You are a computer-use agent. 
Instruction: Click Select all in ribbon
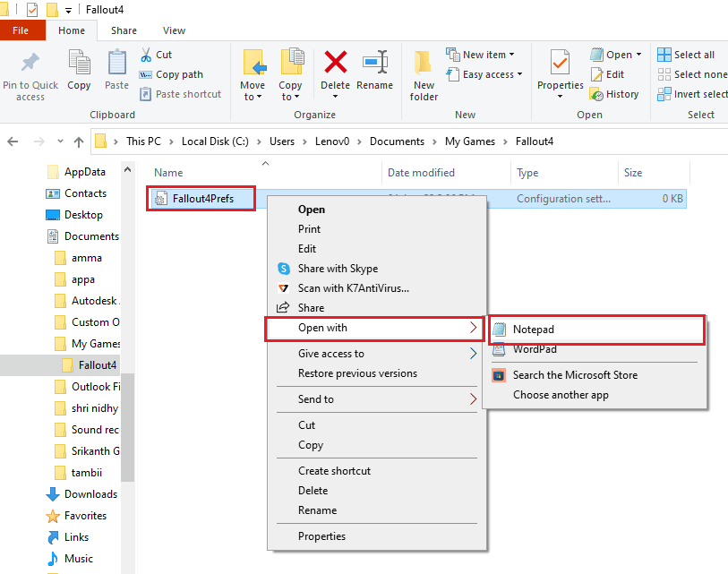(x=686, y=55)
